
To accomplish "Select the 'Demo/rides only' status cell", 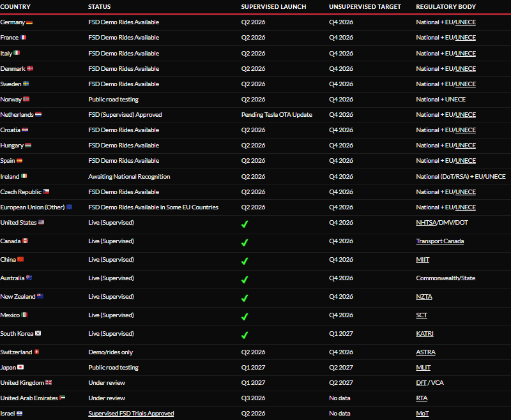I will coord(111,352).
